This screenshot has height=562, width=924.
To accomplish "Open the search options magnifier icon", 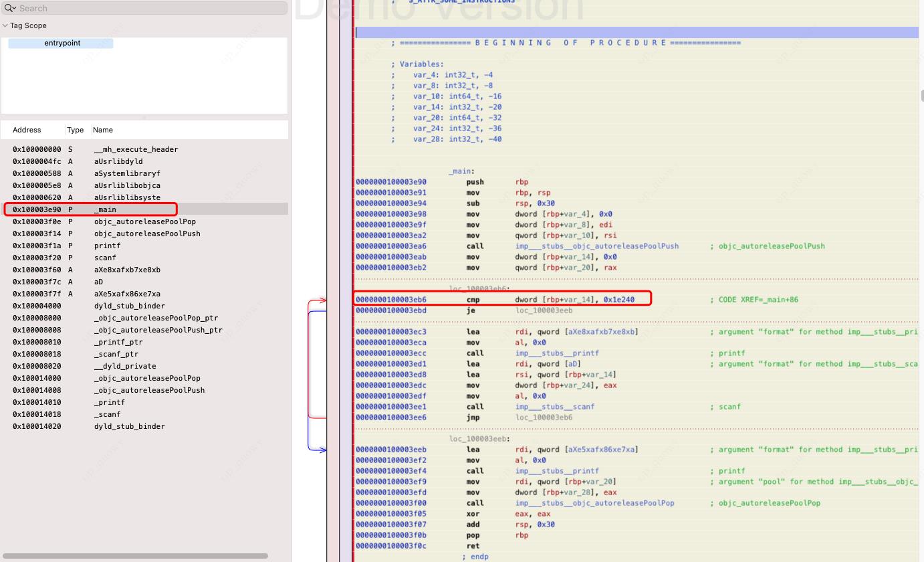I will click(x=11, y=8).
